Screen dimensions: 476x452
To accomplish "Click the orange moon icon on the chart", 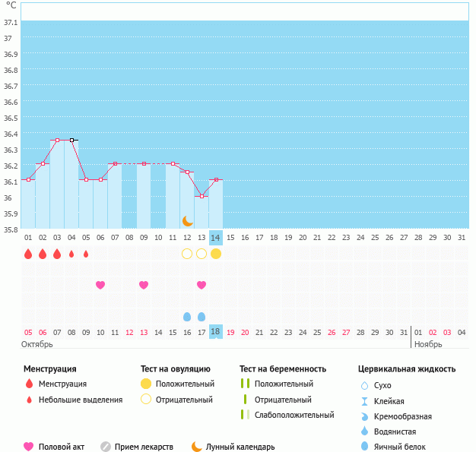I will [x=187, y=220].
